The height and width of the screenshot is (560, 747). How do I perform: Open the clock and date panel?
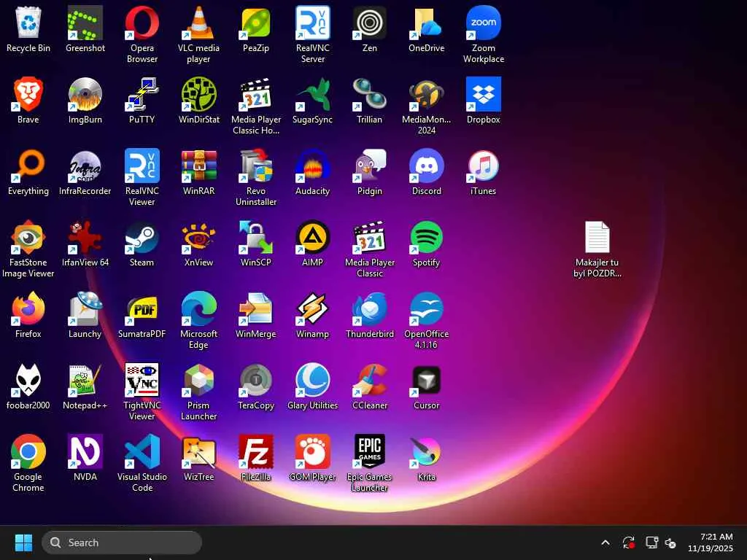710,542
